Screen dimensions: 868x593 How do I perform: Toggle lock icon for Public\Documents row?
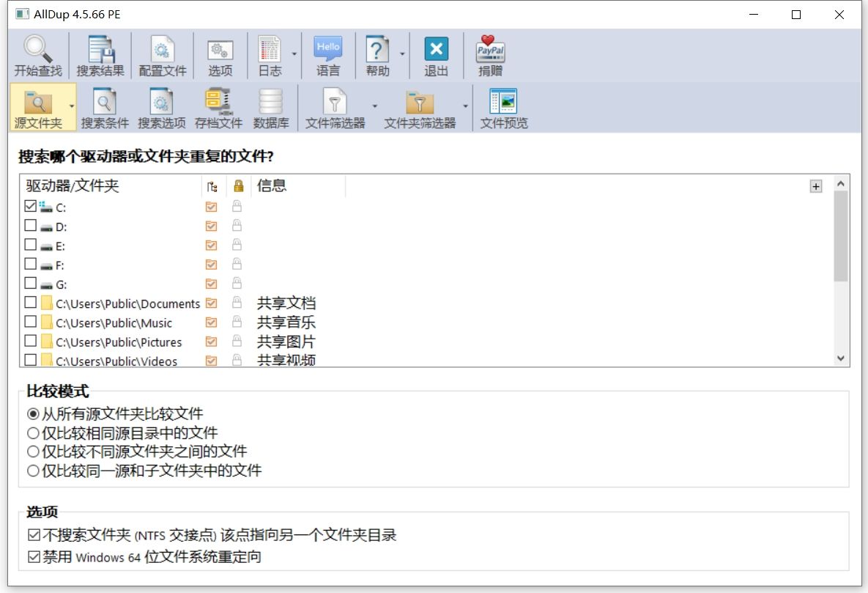237,303
